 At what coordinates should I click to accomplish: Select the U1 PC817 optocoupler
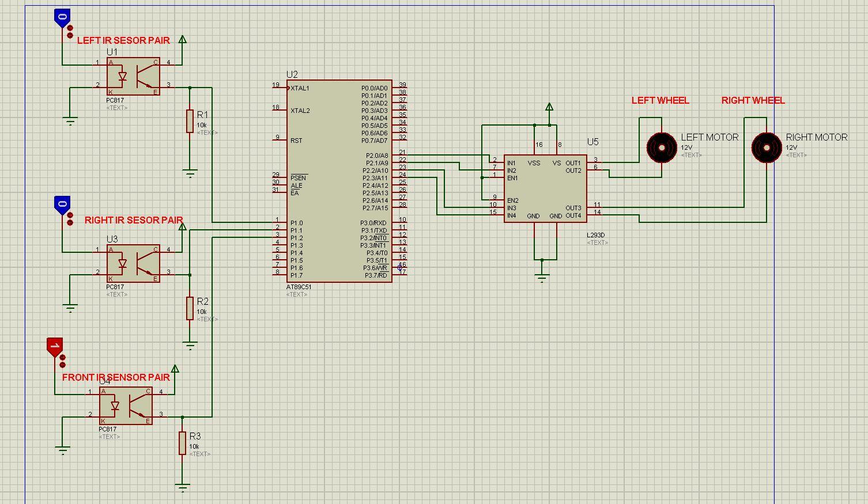[133, 76]
